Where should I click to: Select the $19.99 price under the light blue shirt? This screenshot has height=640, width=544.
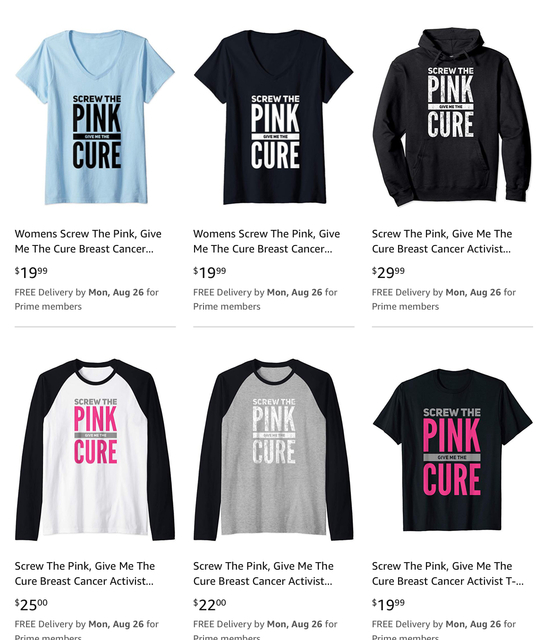(31, 272)
